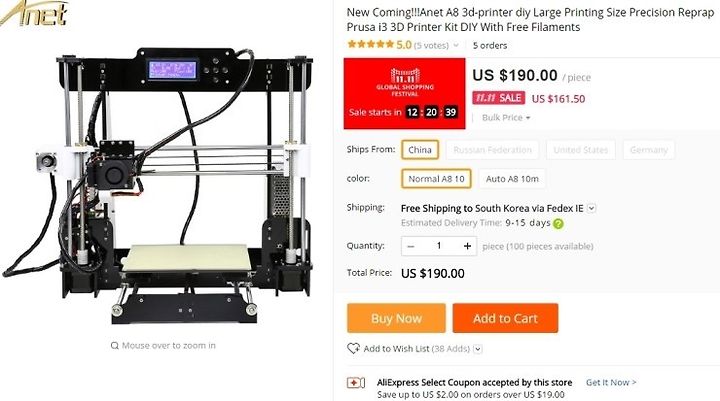Image resolution: width=720 pixels, height=401 pixels.
Task: Click the magnifier icon under product image
Action: 115,345
